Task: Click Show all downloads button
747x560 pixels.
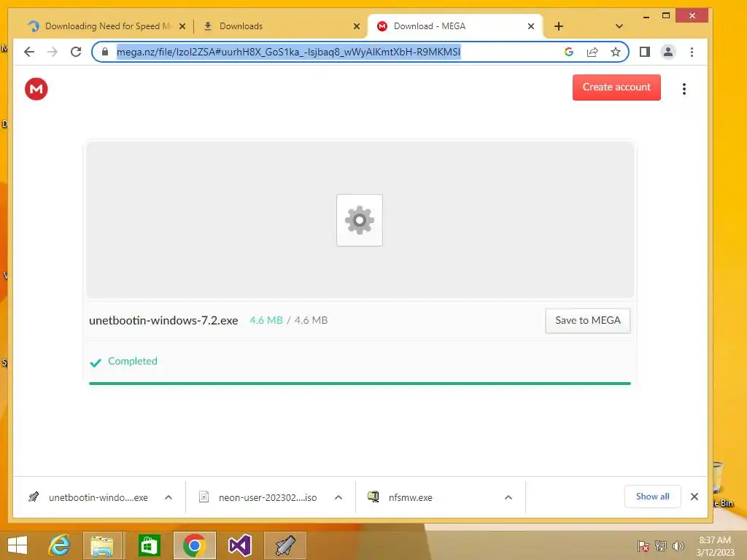Action: (652, 497)
